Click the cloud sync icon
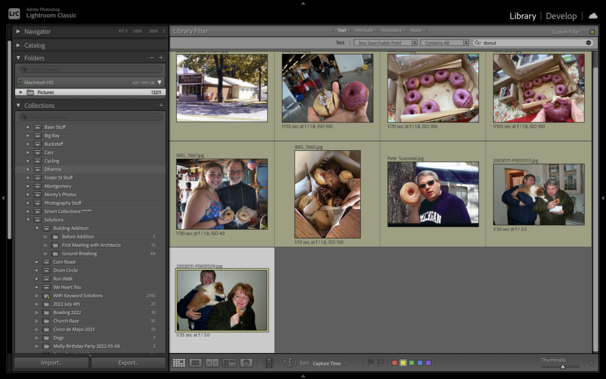606x379 pixels. (x=593, y=16)
